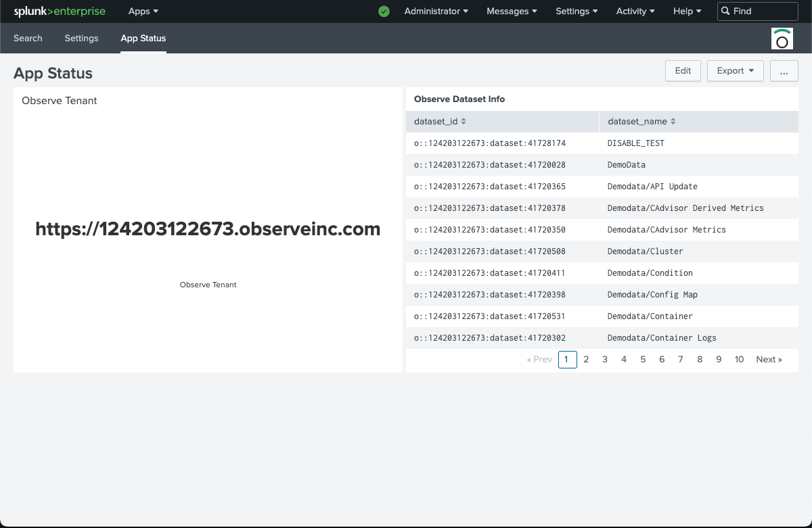The height and width of the screenshot is (528, 812).
Task: Click dataset ID ending in 41720028
Action: tap(490, 165)
